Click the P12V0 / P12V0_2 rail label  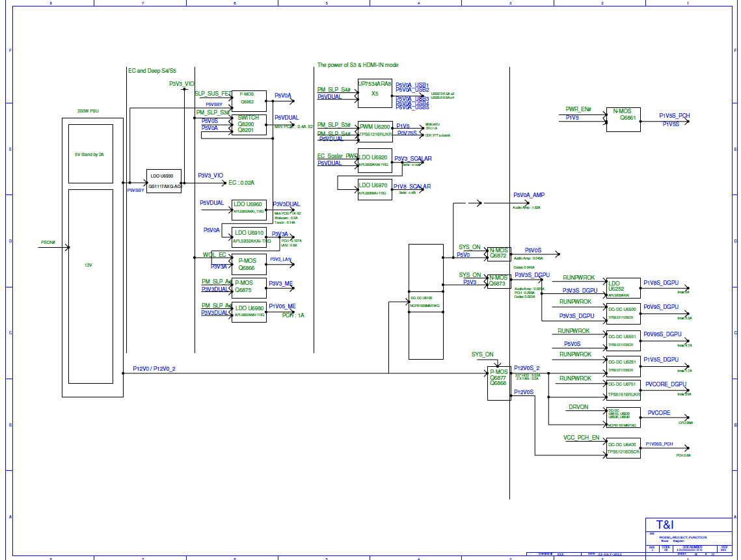tap(154, 369)
